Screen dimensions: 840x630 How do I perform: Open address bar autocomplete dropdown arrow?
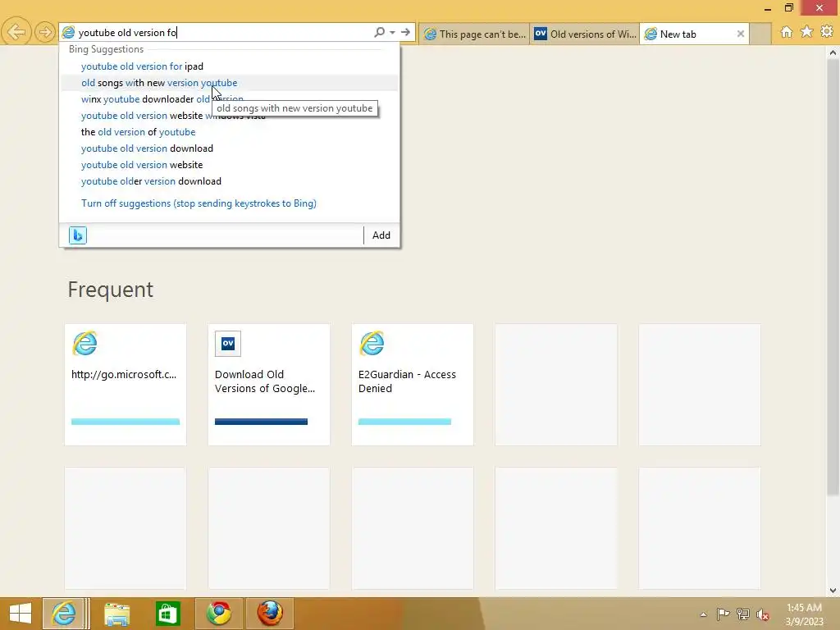pyautogui.click(x=393, y=32)
